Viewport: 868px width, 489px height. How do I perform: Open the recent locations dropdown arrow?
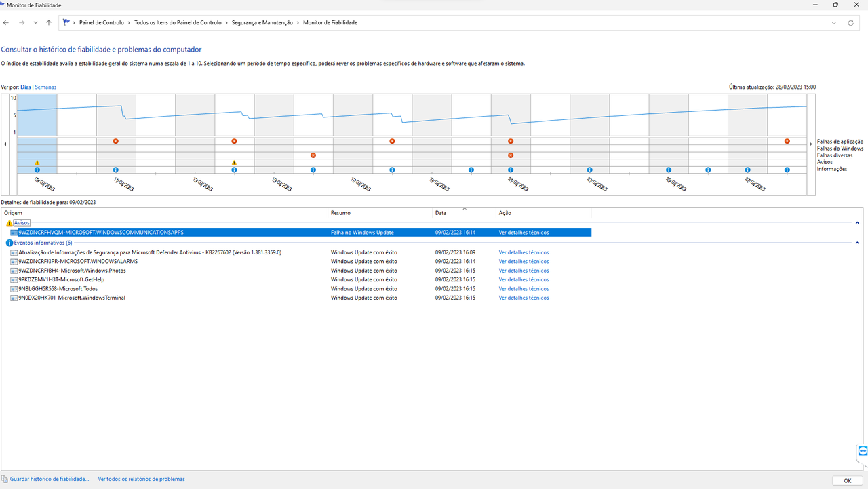click(x=35, y=23)
